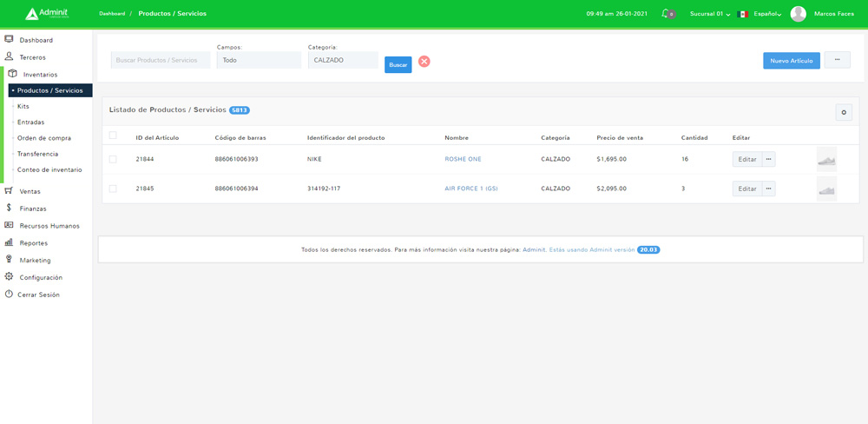Click the Cerrar Sesión power icon
The image size is (868, 424).
[9, 295]
